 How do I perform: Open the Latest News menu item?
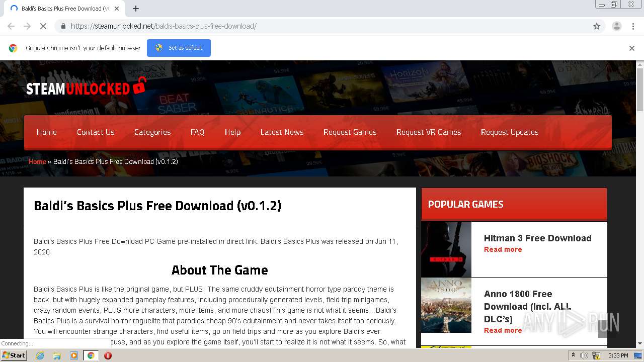point(282,132)
